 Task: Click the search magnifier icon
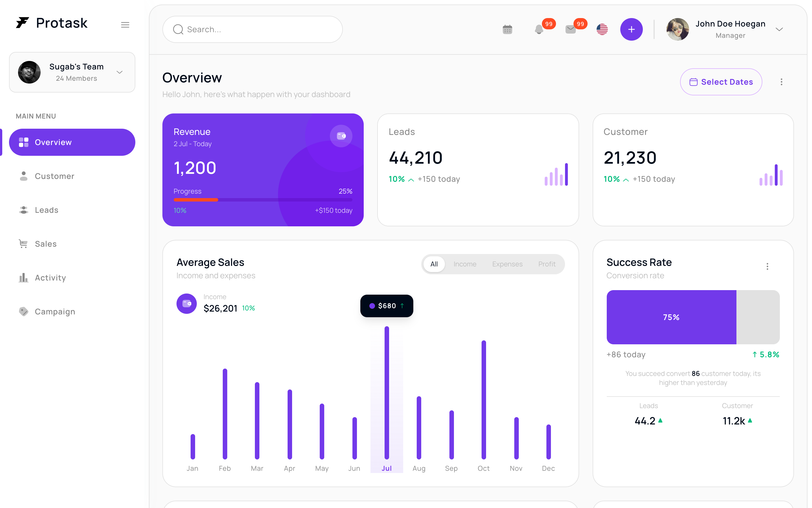tap(178, 30)
